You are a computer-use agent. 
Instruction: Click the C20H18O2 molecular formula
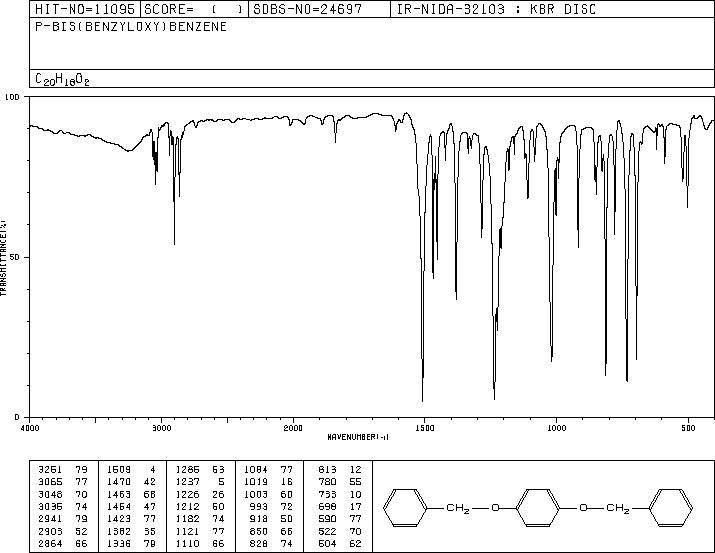click(62, 80)
